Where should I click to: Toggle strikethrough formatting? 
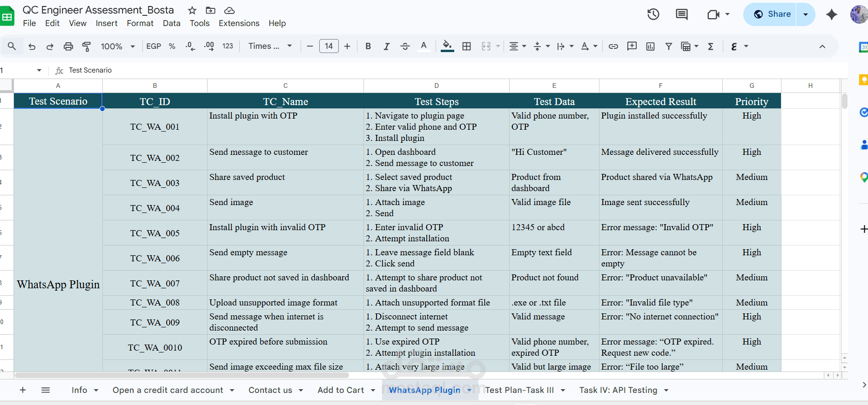point(405,46)
